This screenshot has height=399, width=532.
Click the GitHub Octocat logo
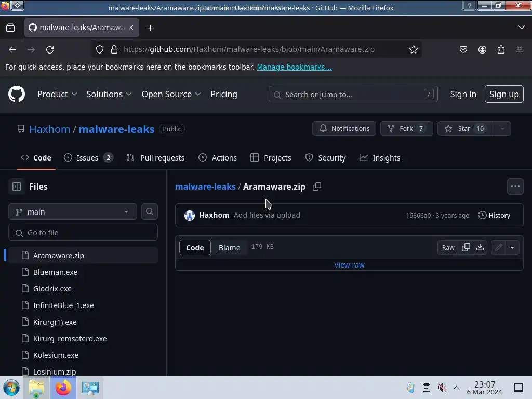(17, 94)
